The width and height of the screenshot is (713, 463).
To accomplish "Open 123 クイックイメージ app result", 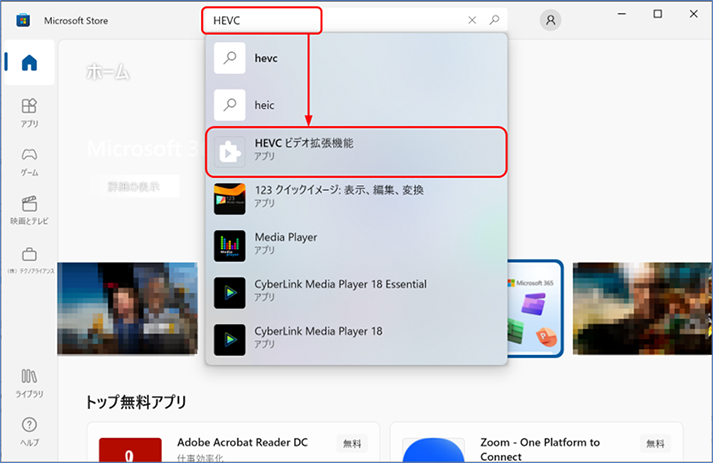I will pyautogui.click(x=356, y=199).
